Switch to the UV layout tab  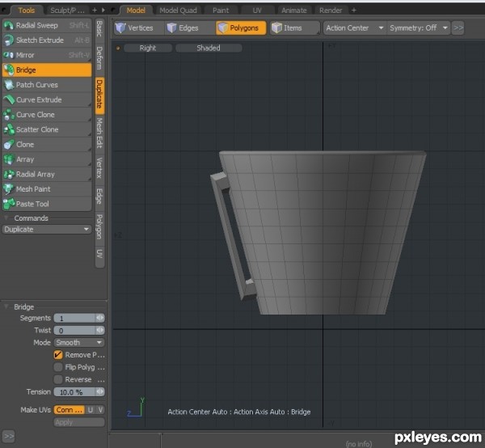coord(257,11)
